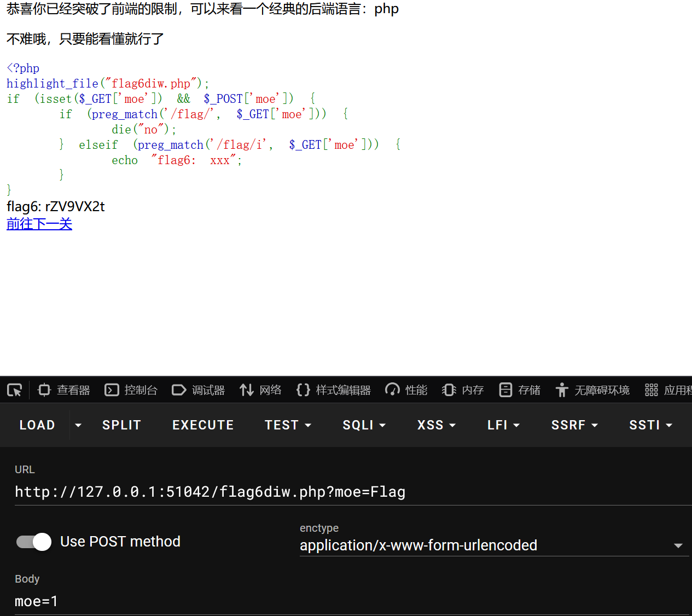
Task: Expand the LOAD options arrow
Action: click(78, 425)
